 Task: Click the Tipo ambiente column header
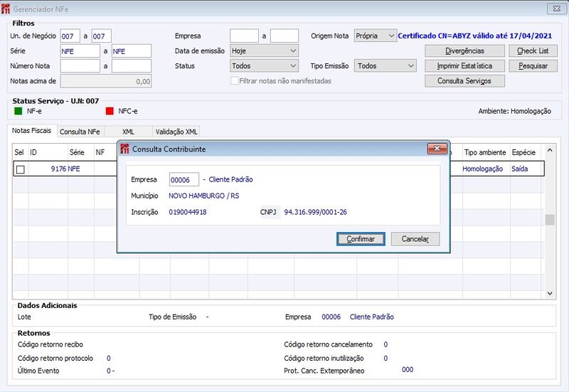point(485,152)
